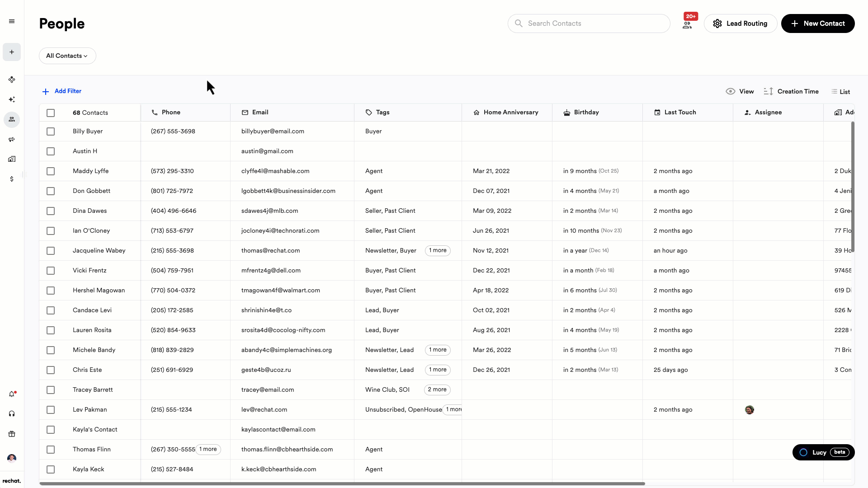Open the marketing megaphone sidebar icon
868x488 pixels.
(12, 140)
